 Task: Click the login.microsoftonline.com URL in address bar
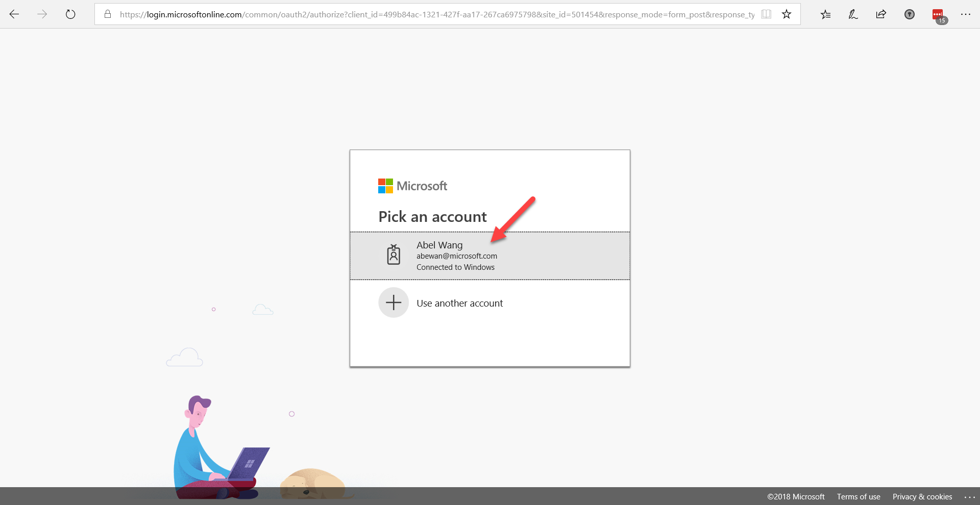tap(437, 14)
